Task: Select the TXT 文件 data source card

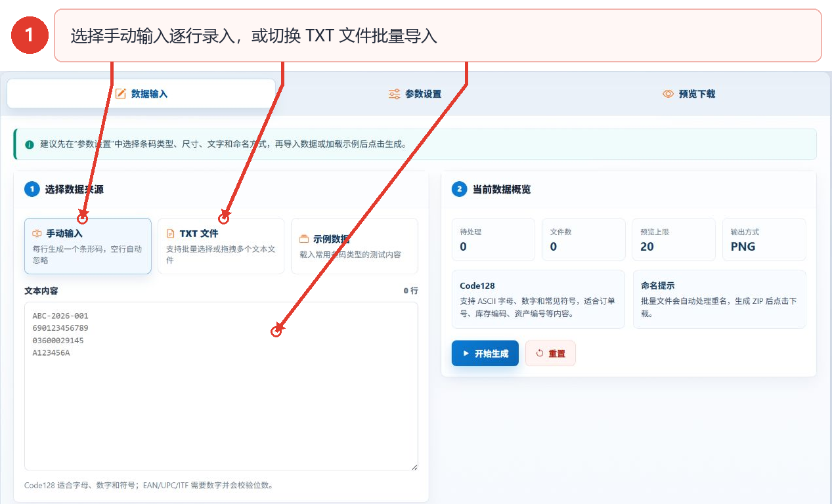Action: (221, 246)
